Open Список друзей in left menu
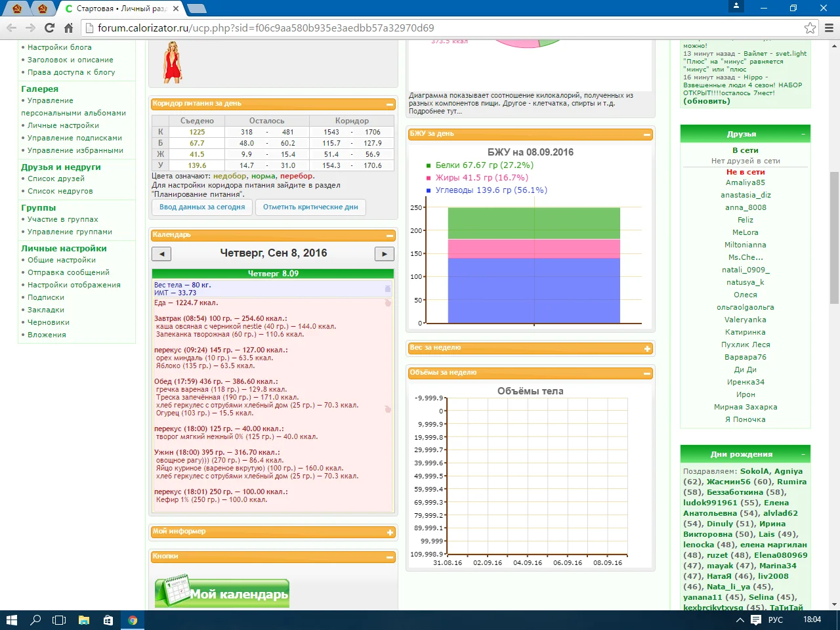The height and width of the screenshot is (630, 840). coord(56,178)
